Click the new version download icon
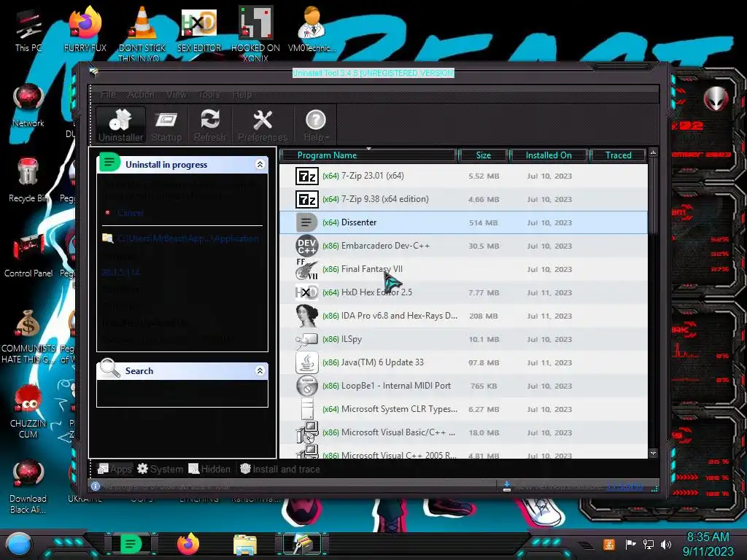This screenshot has width=747, height=560. point(507,486)
